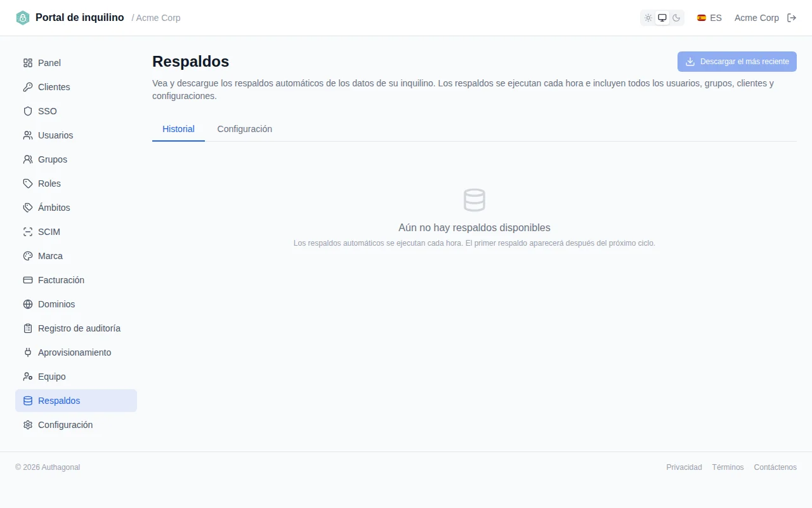Click the Configuración gear icon in sidebar

coord(28,425)
